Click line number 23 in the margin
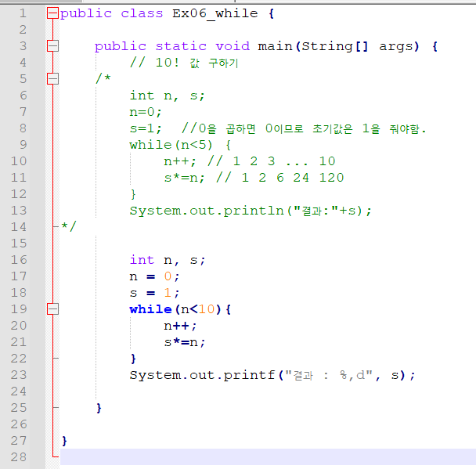The width and height of the screenshot is (476, 469). [x=19, y=375]
